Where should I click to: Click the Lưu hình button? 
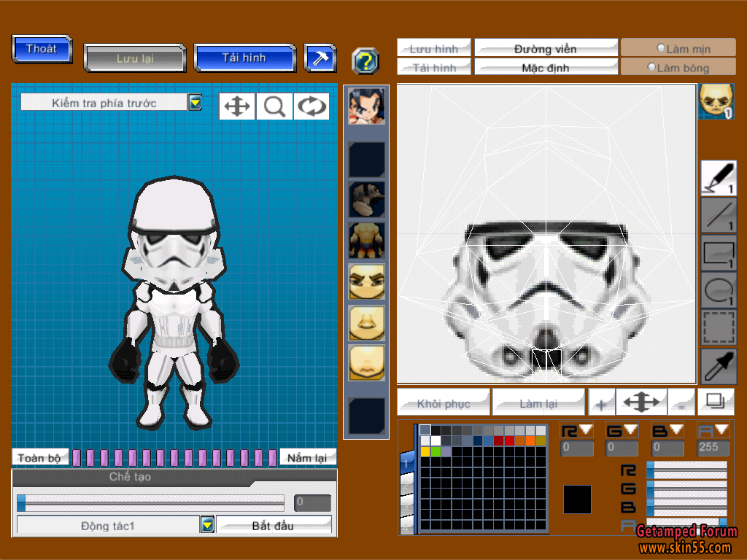[x=433, y=47]
